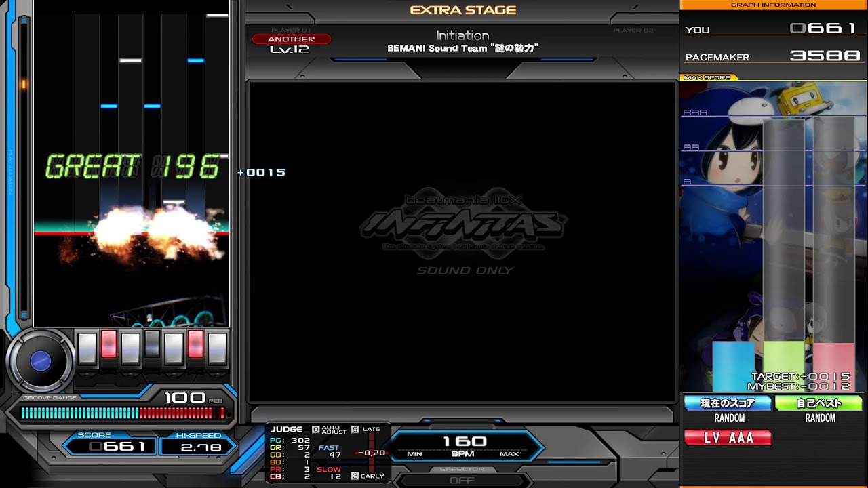Click the song title Initiation
This screenshot has height=488, width=868.
[x=462, y=35]
